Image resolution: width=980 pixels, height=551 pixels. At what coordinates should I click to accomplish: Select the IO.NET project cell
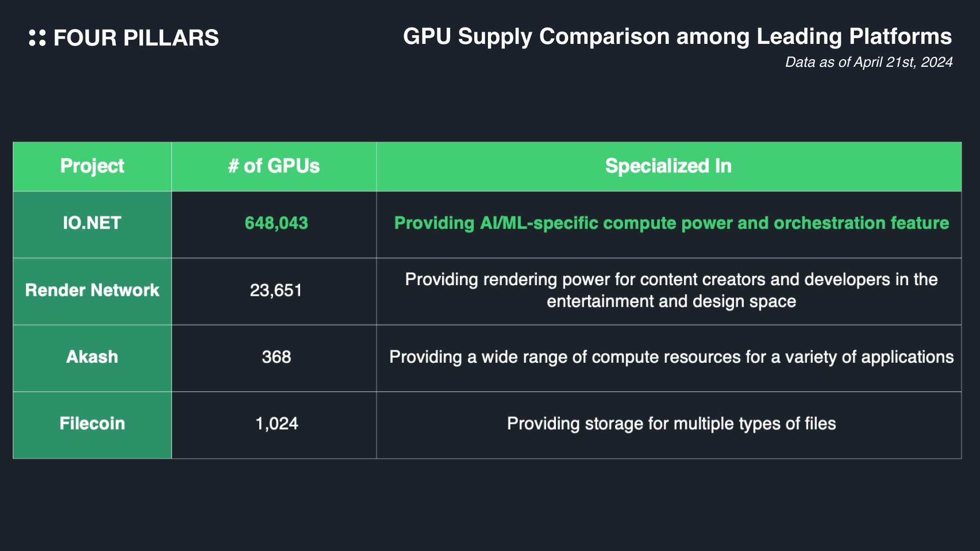click(92, 223)
